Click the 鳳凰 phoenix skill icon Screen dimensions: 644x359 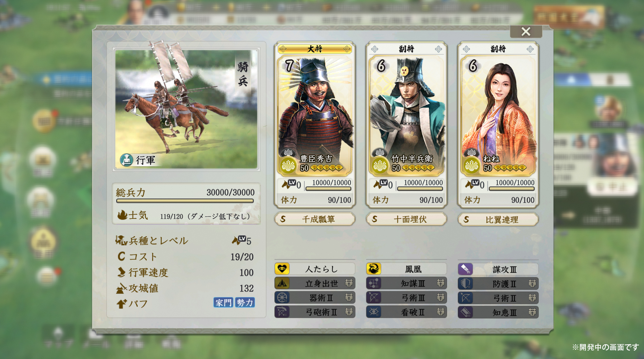point(373,269)
